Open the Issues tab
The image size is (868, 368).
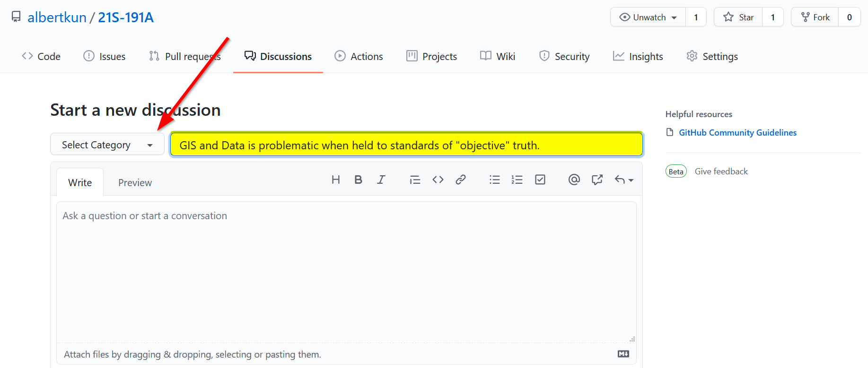pyautogui.click(x=105, y=56)
